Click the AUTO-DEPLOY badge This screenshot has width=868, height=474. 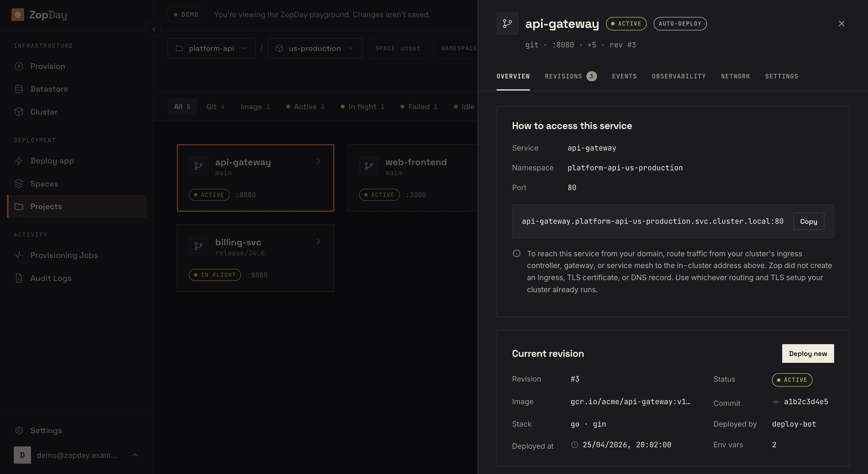pos(680,24)
